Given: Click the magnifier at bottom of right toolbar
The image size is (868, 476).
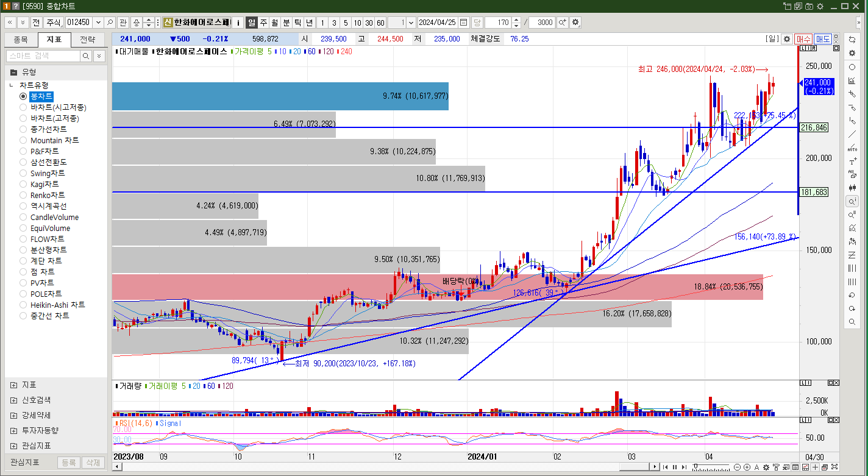Looking at the screenshot, I should point(852,322).
